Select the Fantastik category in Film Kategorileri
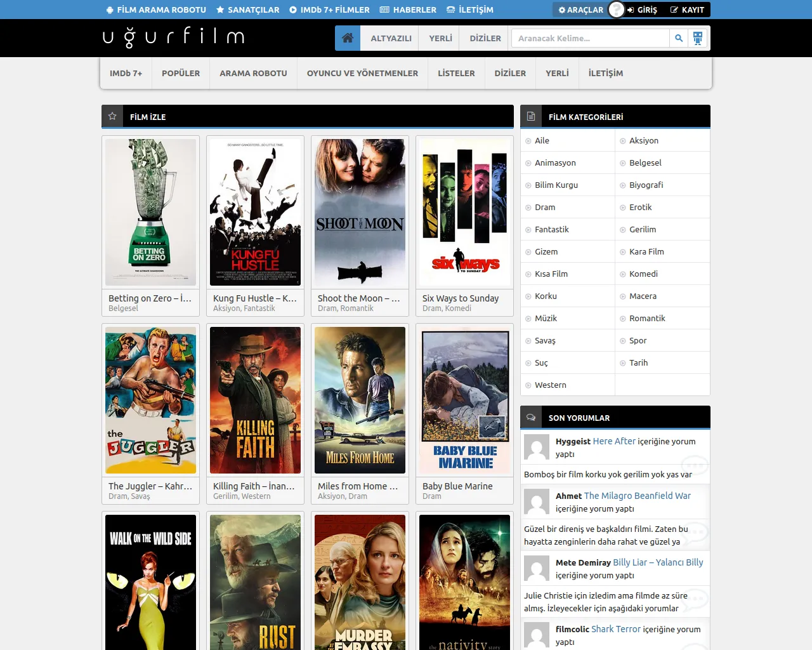The image size is (812, 650). coord(552,229)
